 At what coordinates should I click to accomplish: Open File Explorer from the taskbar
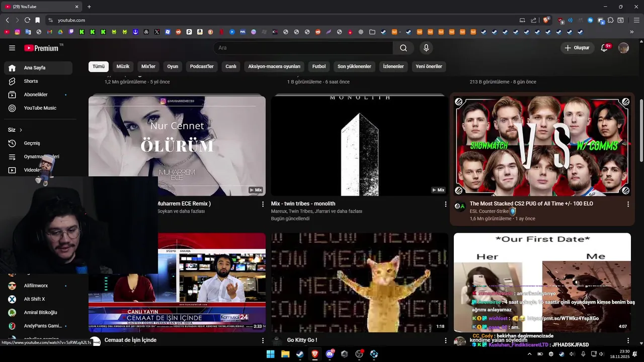click(x=285, y=354)
